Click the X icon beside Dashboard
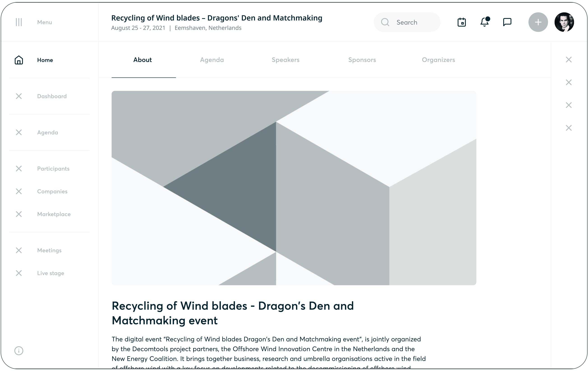Image resolution: width=588 pixels, height=371 pixels. [19, 96]
